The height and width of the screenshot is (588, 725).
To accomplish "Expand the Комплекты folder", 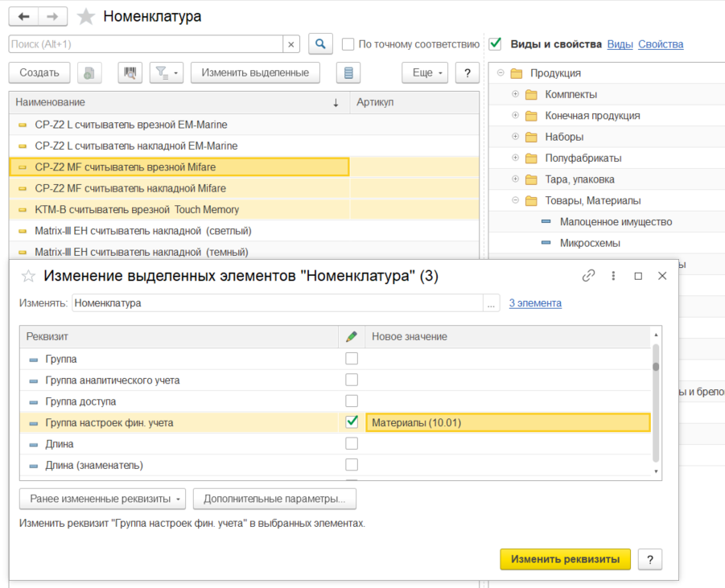I will (515, 94).
